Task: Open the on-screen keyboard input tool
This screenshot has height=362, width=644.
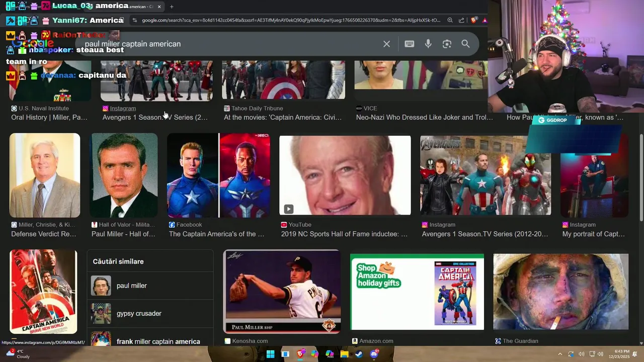Action: (x=409, y=44)
